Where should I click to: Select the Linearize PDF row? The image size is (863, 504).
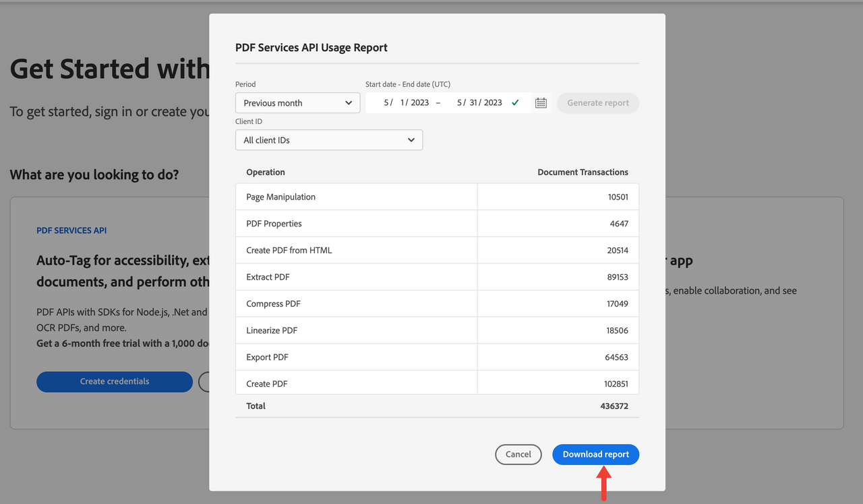click(437, 330)
